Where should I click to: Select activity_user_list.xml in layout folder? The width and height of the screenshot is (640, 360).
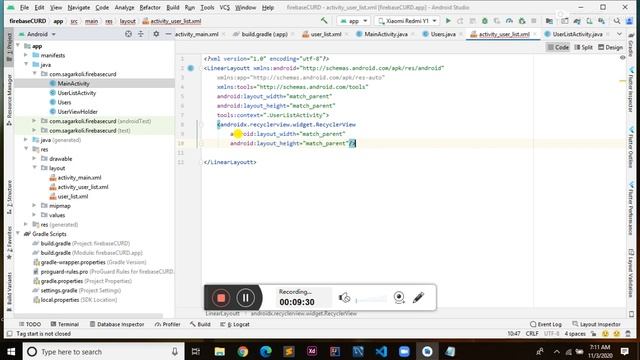pyautogui.click(x=83, y=187)
